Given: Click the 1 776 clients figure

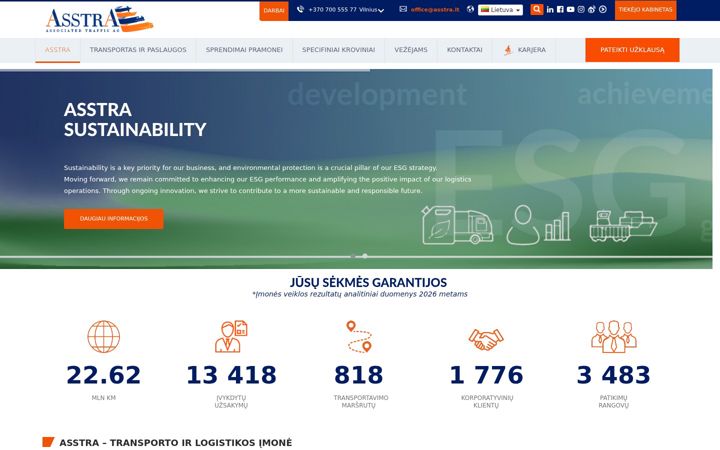Looking at the screenshot, I should click(486, 375).
